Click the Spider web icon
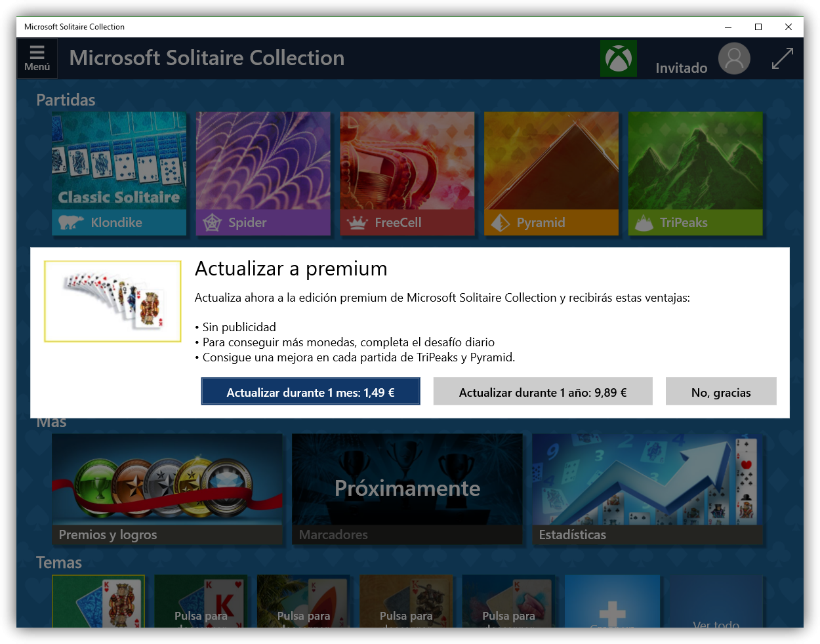Screen dimensions: 820x644 coord(212,222)
